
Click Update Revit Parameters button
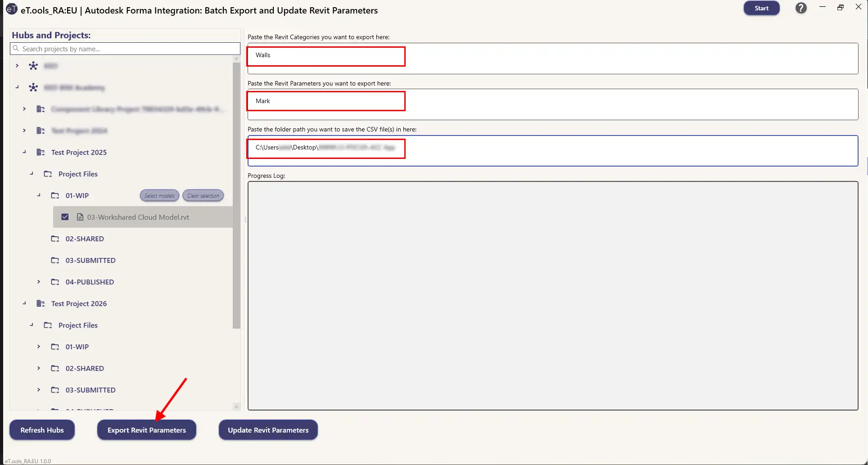(x=268, y=430)
